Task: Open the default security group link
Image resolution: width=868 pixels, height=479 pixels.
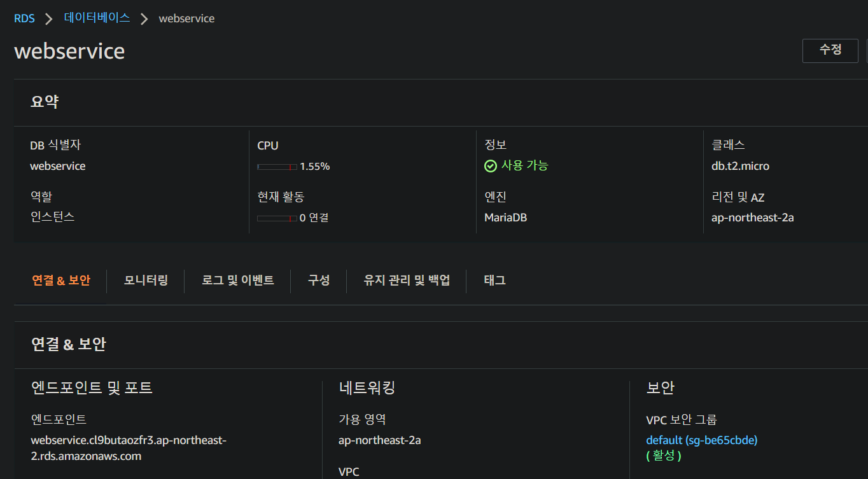Action: pyautogui.click(x=701, y=440)
